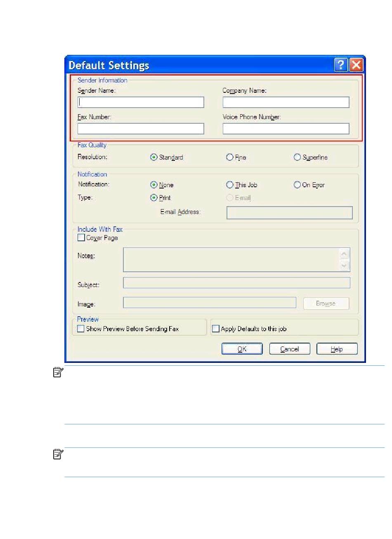Click the Sender Name input field
Image resolution: width=392 pixels, height=539 pixels.
[x=141, y=102]
